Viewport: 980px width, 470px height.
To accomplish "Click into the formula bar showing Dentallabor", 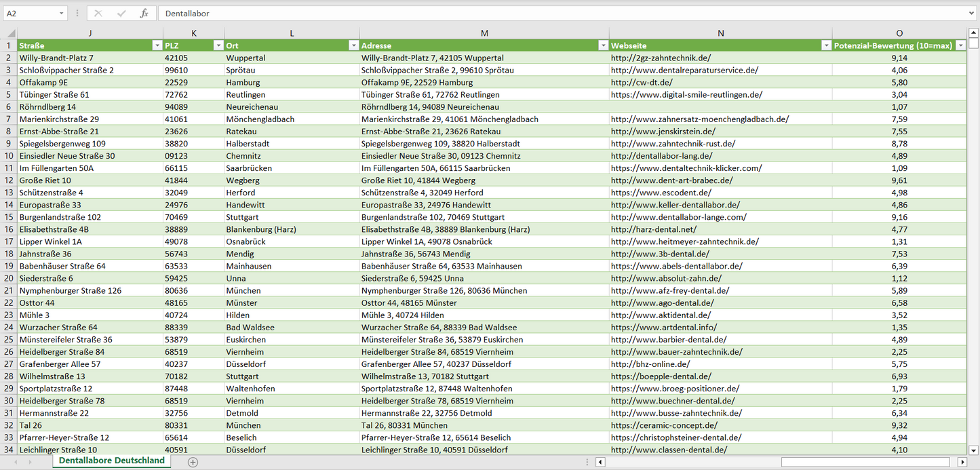I will pos(543,14).
